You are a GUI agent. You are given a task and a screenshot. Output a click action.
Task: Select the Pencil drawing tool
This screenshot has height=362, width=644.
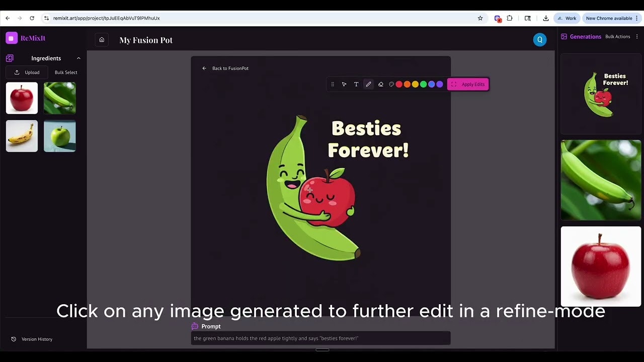click(x=369, y=84)
